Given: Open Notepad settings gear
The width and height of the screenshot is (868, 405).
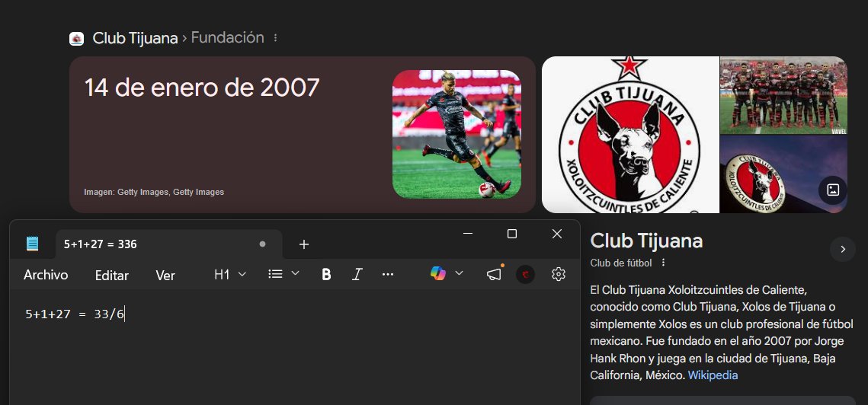Looking at the screenshot, I should 559,274.
